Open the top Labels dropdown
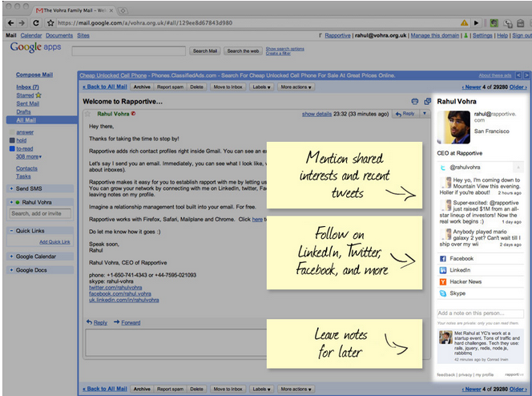Image resolution: width=532 pixels, height=396 pixels. [260, 87]
